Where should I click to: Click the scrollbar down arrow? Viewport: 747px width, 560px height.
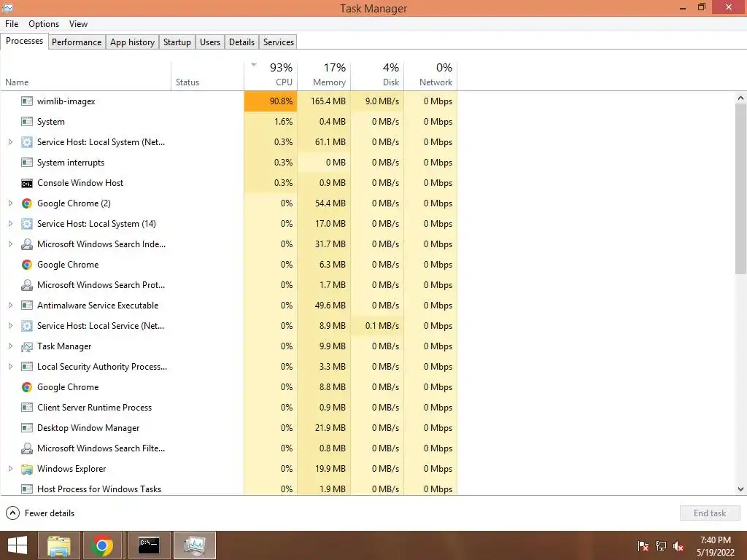coord(741,489)
